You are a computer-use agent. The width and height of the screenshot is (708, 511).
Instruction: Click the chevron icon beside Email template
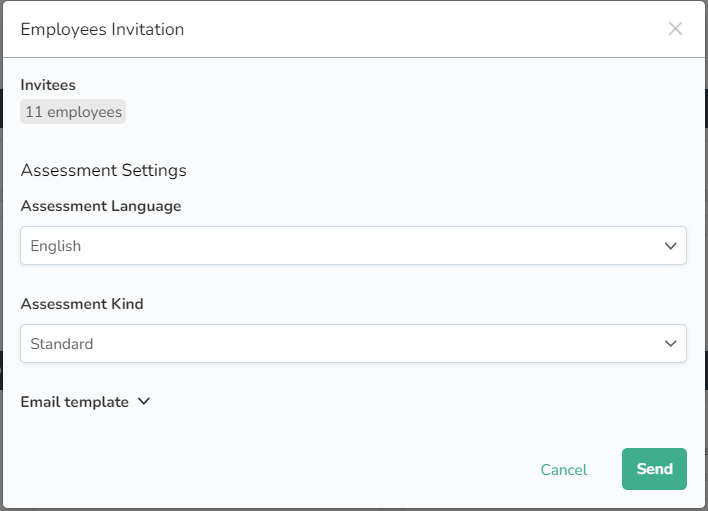tap(143, 401)
